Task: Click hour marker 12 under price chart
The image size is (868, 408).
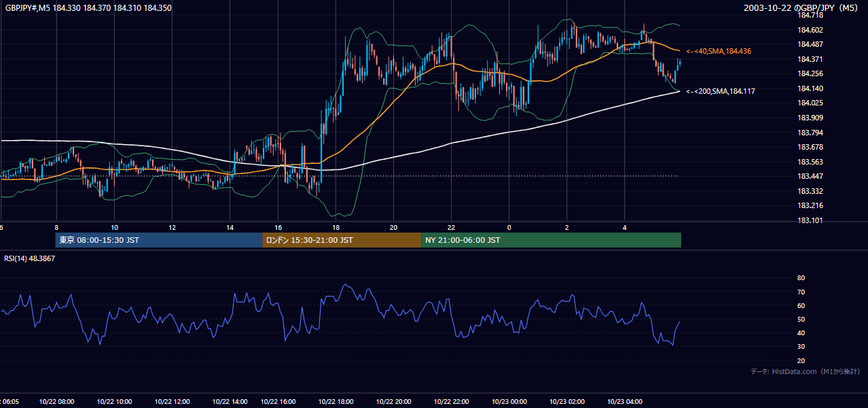Action: [173, 227]
